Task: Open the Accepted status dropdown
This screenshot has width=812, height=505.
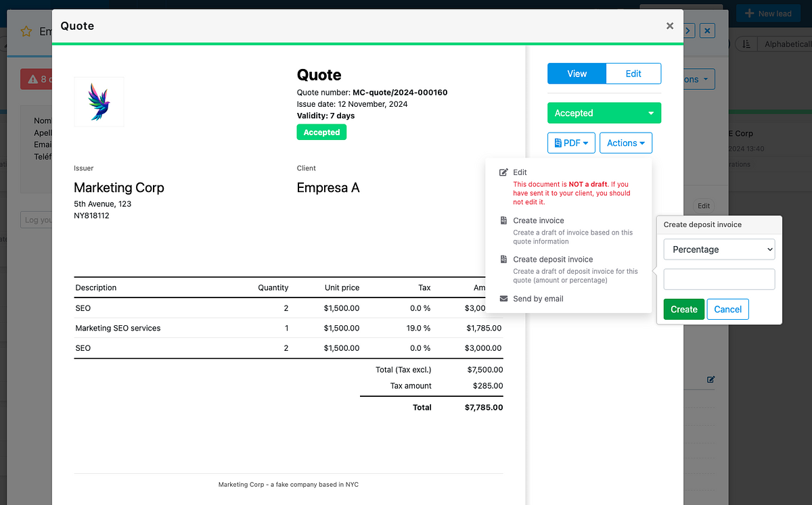Action: pyautogui.click(x=604, y=113)
